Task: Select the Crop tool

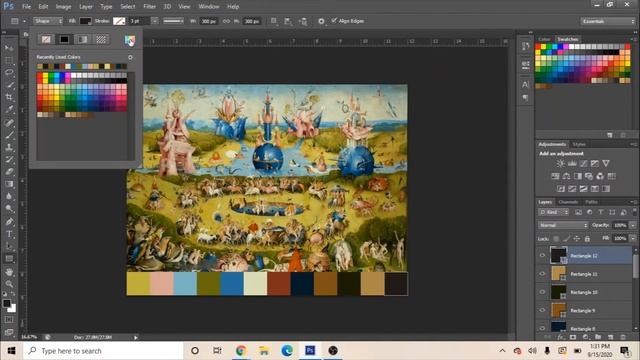Action: pos(9,97)
